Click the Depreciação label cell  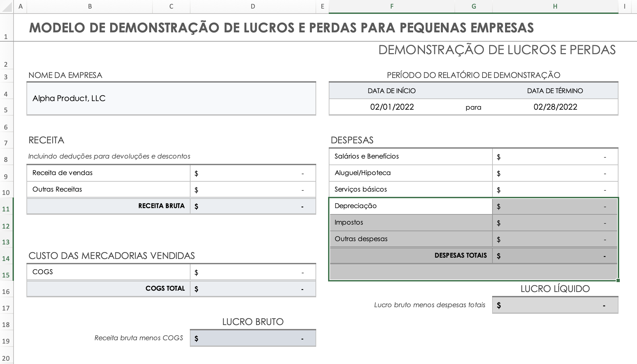[x=410, y=206]
